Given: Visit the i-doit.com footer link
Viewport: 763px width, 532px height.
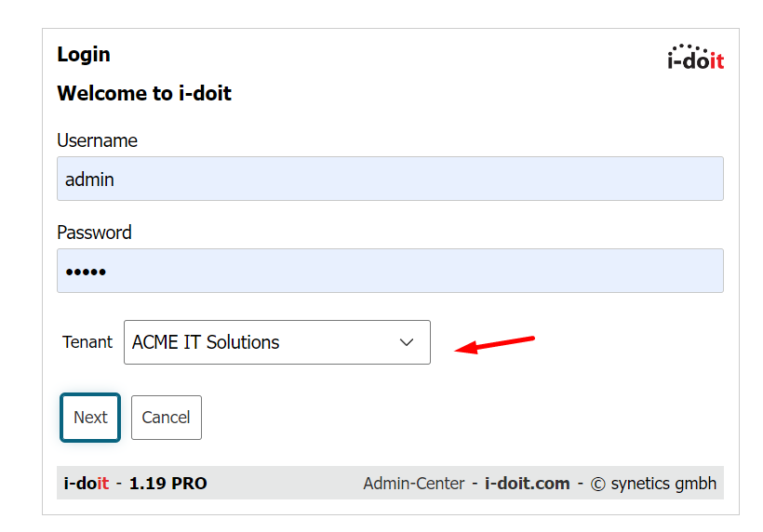Looking at the screenshot, I should tap(527, 484).
